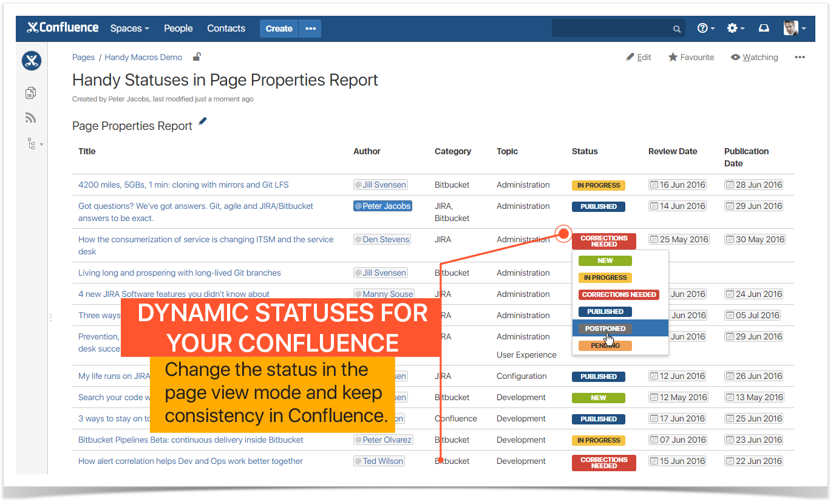Viewport: 836px width, 504px height.
Task: Click the Create button
Action: pyautogui.click(x=279, y=29)
